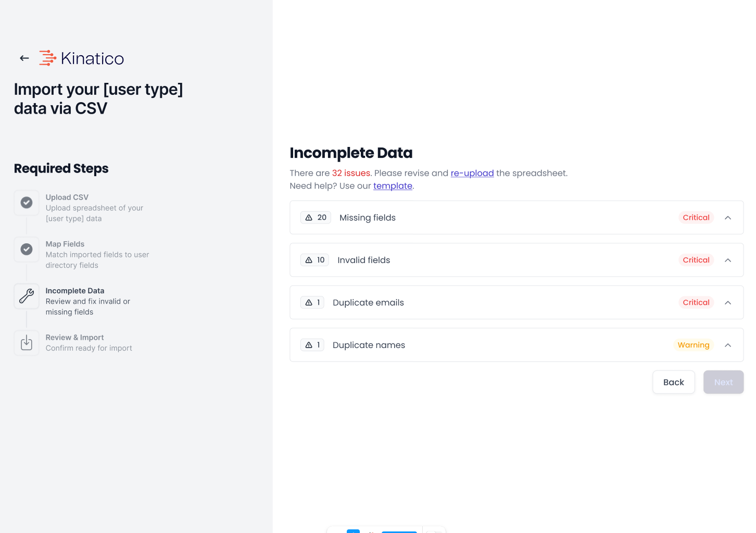Click the Critical tag on Missing fields
This screenshot has width=756, height=533.
pos(696,218)
